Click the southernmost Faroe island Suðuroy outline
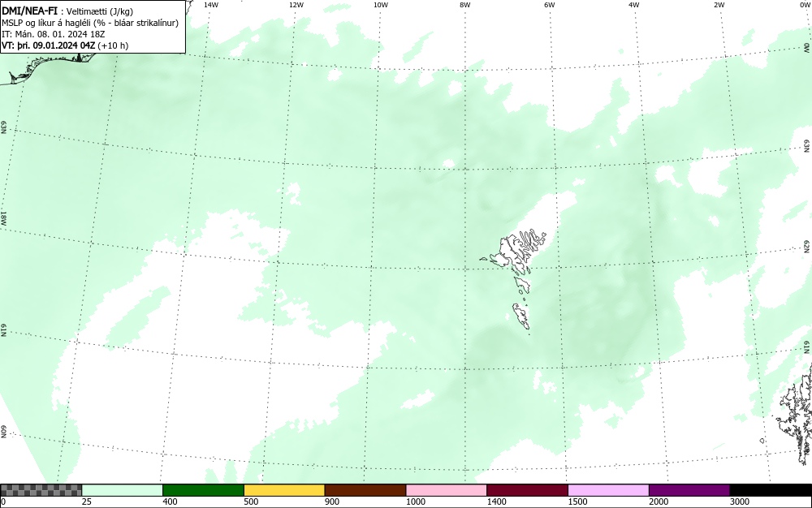812x508 pixels. pos(521,316)
